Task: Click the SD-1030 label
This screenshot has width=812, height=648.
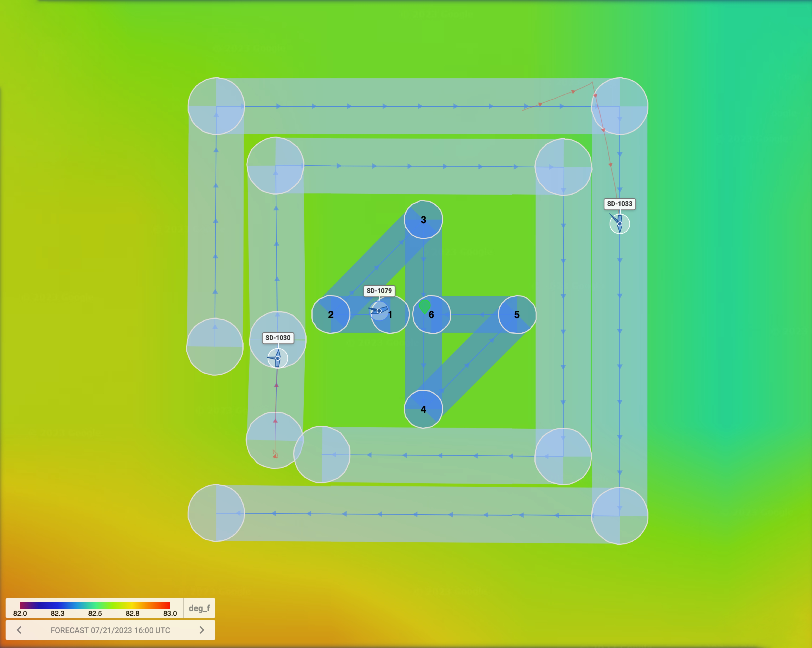Action: tap(278, 338)
